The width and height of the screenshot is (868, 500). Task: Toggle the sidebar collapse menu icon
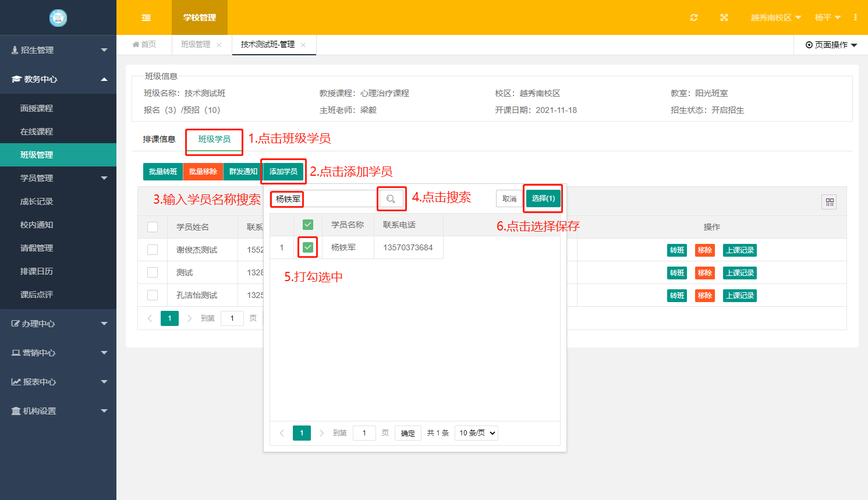point(146,17)
